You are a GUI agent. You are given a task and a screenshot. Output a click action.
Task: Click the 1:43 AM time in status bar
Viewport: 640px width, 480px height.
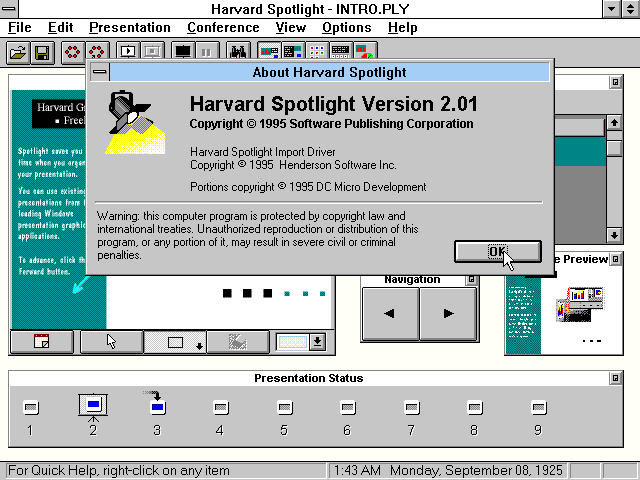pyautogui.click(x=357, y=471)
